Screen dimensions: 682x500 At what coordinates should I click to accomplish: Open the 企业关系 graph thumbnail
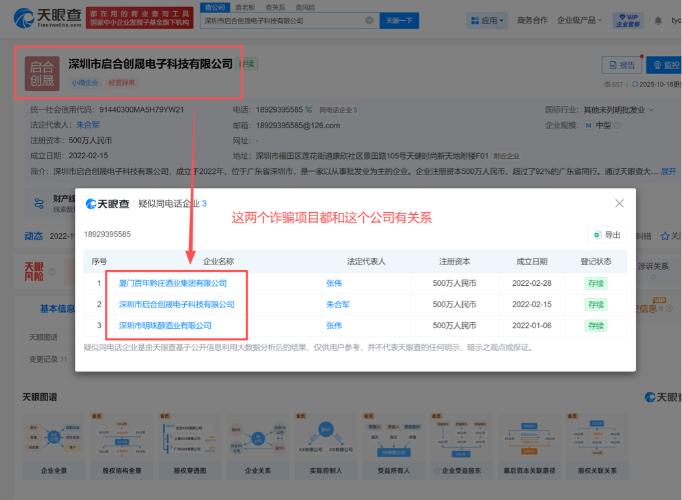click(258, 446)
